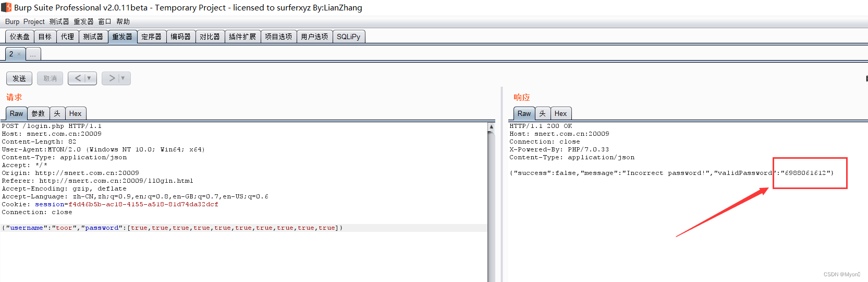Switch to the 代理 tab

tap(68, 37)
